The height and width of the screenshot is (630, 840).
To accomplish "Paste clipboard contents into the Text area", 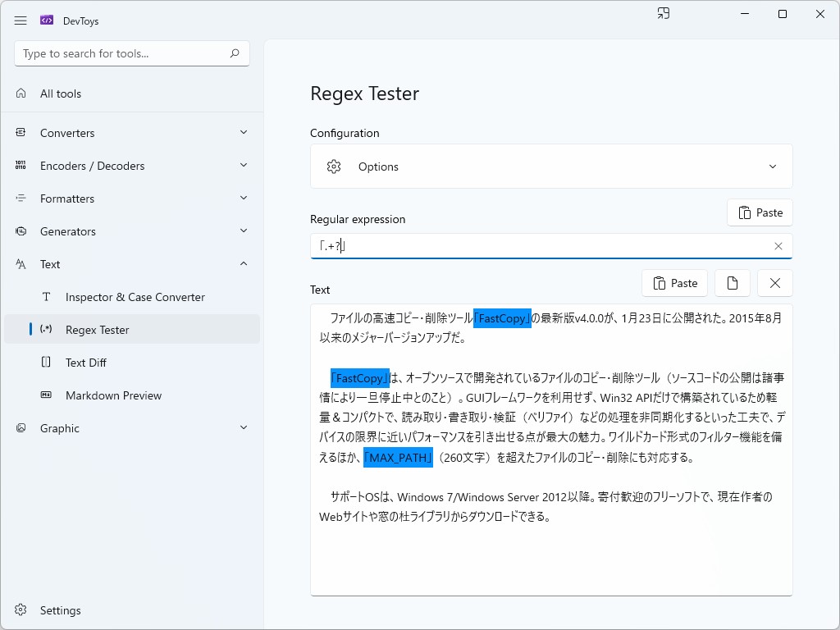I will 674,282.
